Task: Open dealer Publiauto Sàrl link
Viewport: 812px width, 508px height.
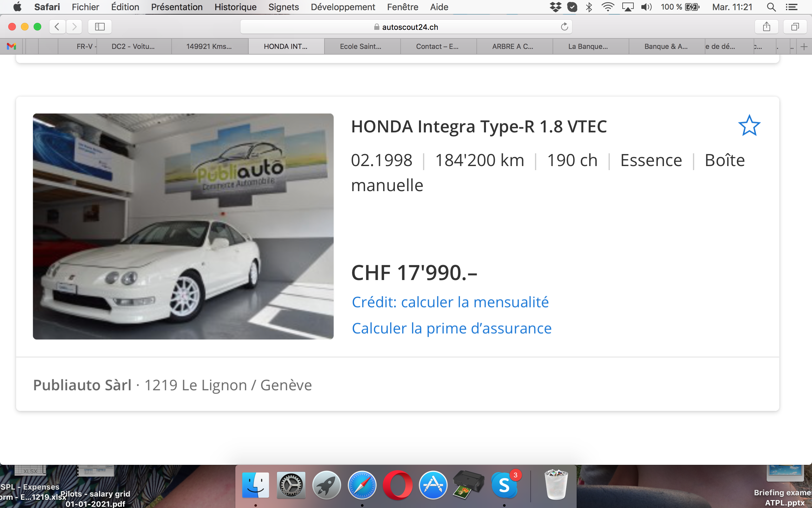Action: tap(82, 385)
